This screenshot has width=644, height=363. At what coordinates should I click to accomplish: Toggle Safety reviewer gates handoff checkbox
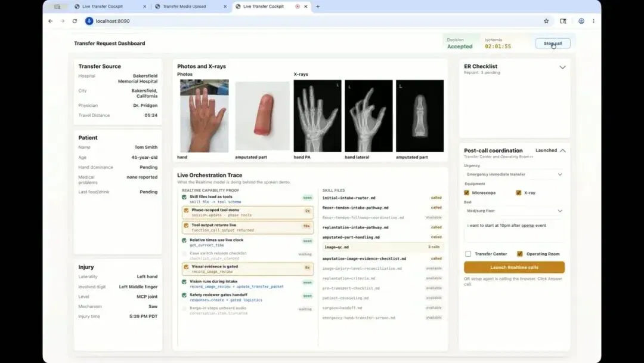click(x=184, y=295)
